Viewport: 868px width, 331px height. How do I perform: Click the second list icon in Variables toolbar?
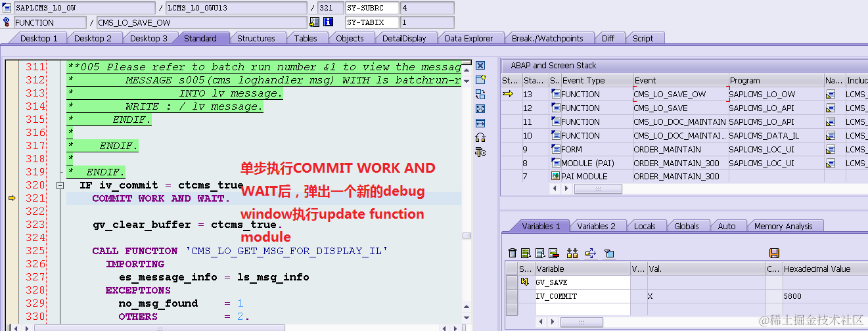tap(539, 253)
